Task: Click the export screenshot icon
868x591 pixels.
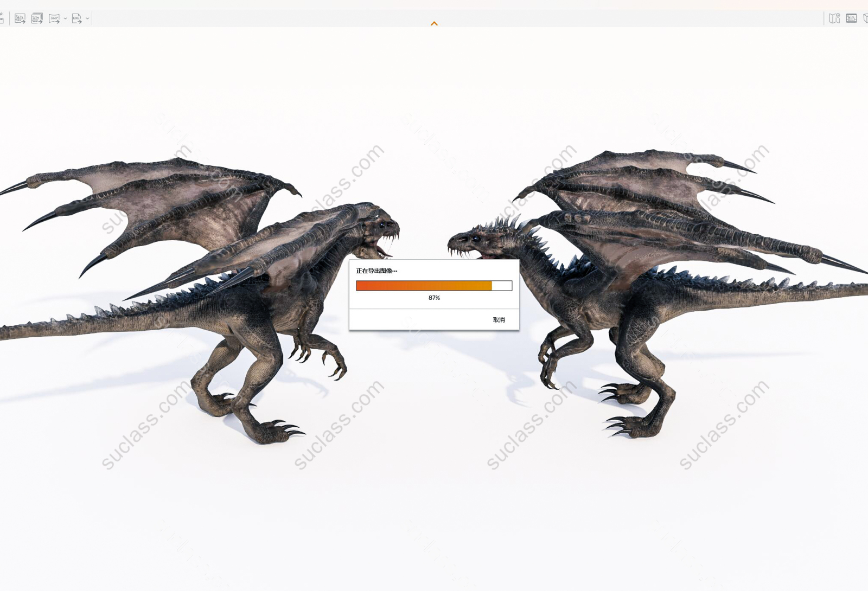Action: [x=20, y=18]
